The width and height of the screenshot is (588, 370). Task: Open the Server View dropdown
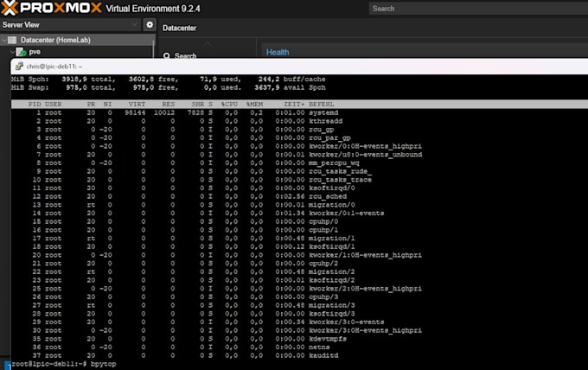click(70, 25)
